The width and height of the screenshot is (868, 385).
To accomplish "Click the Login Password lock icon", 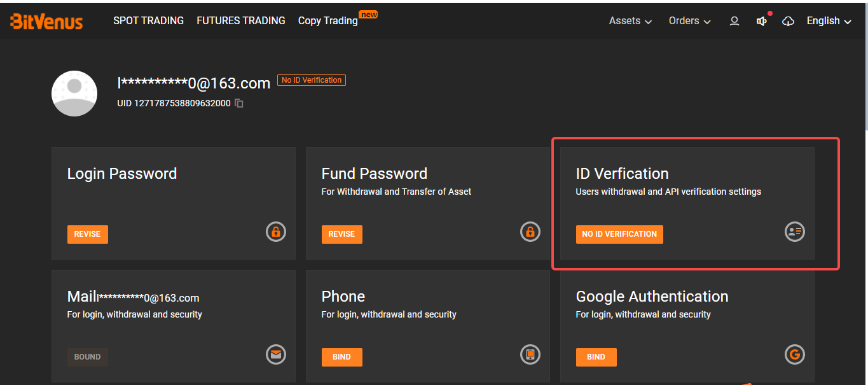I will (276, 232).
